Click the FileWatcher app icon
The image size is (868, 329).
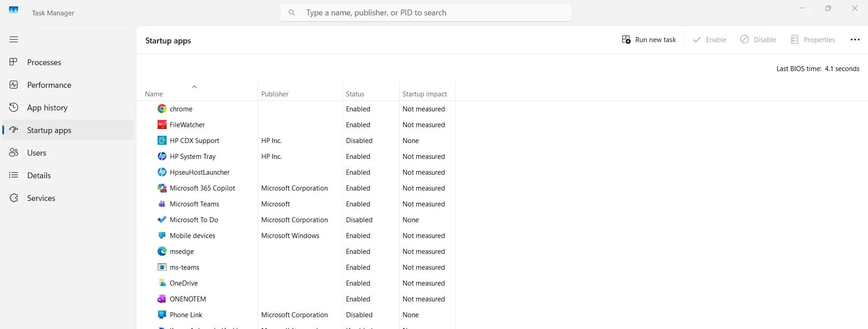[x=162, y=124]
